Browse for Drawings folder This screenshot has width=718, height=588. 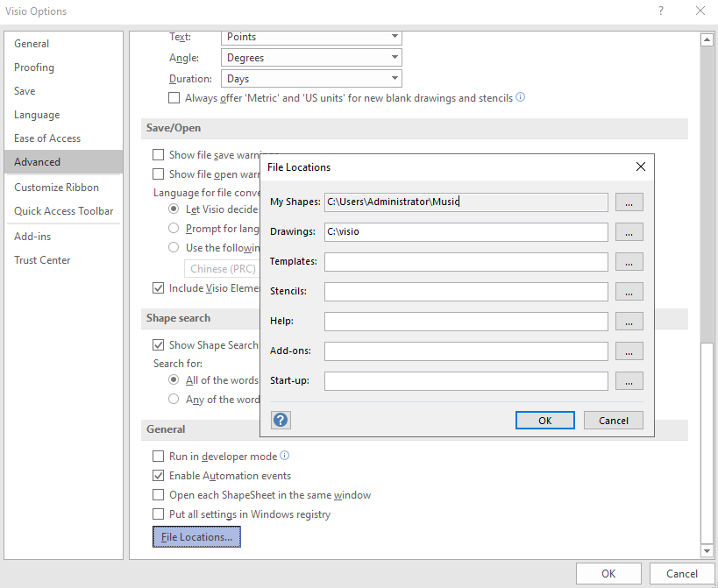629,232
